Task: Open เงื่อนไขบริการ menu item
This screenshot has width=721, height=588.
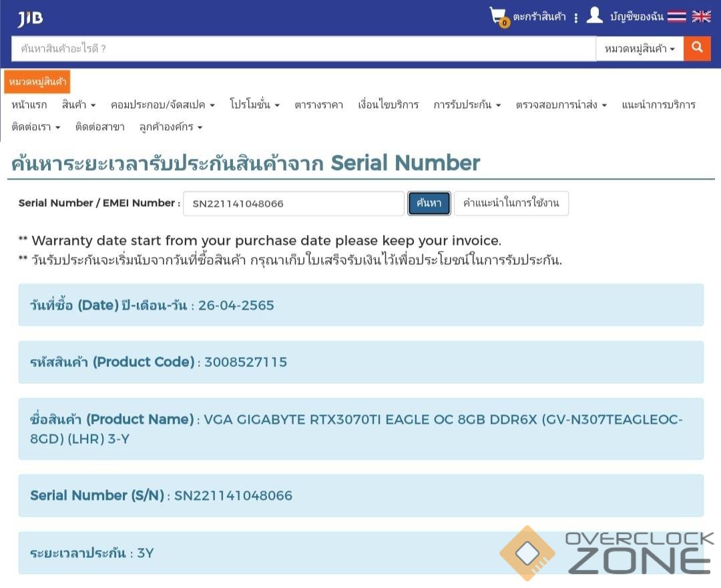Action: click(x=388, y=105)
